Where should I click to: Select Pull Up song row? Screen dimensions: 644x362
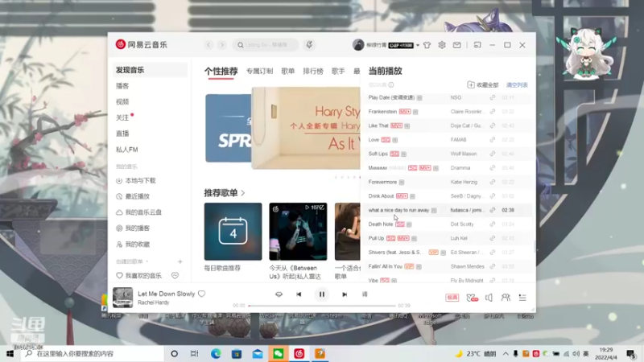click(448, 238)
